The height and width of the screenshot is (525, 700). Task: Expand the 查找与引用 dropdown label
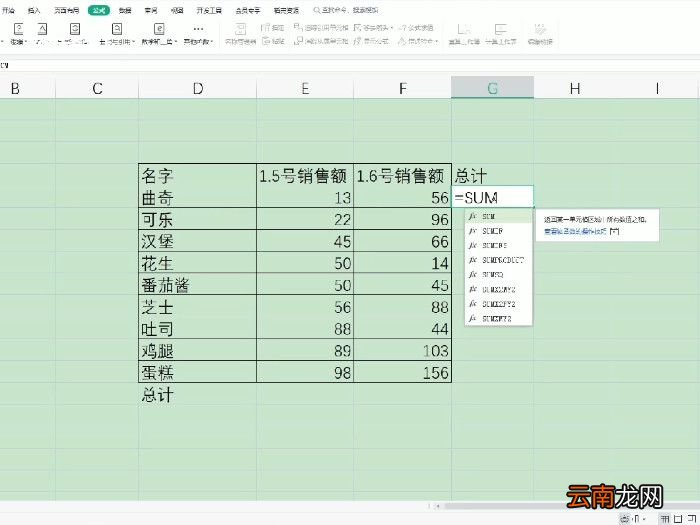point(117,42)
